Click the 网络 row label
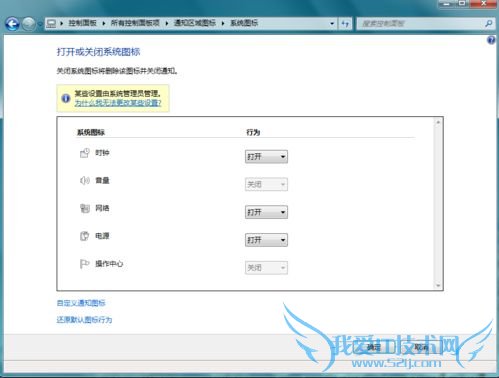This screenshot has height=378, width=499. click(102, 208)
